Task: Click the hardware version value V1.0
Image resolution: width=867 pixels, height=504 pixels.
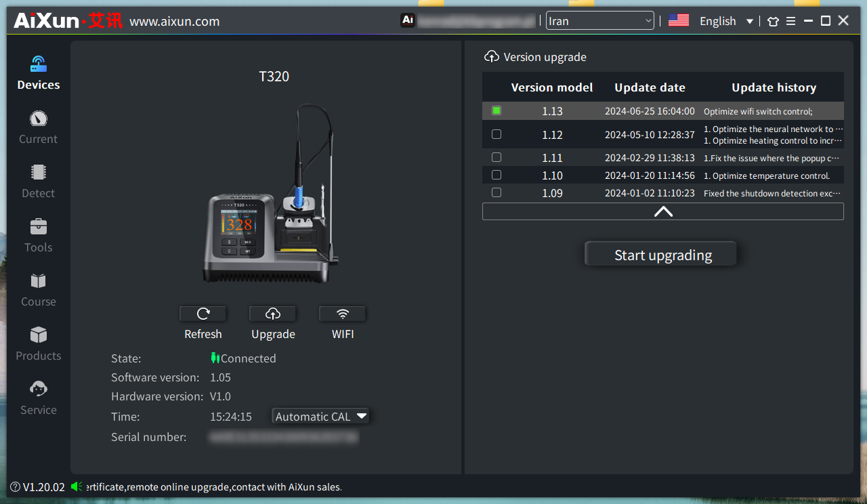Action: [220, 396]
